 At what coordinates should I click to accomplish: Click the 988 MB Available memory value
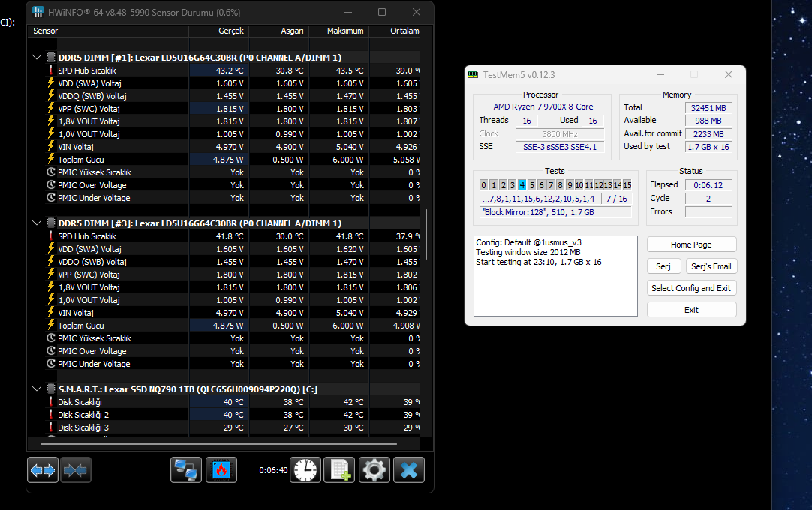[708, 121]
